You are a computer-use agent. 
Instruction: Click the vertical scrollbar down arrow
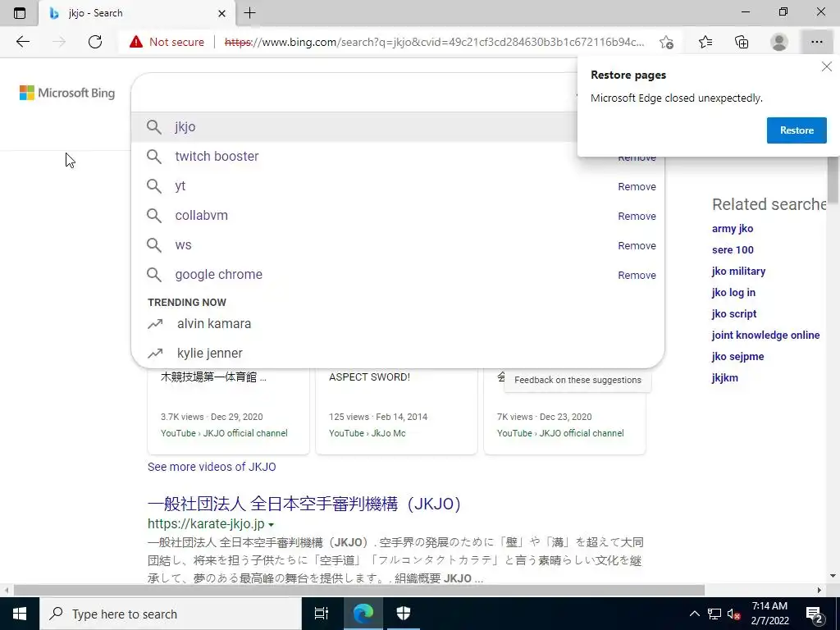(x=833, y=577)
